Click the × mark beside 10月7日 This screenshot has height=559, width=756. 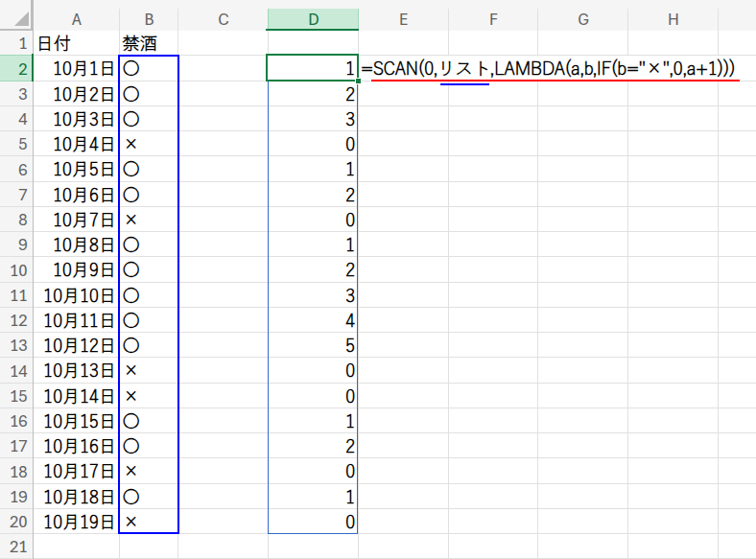tap(131, 220)
